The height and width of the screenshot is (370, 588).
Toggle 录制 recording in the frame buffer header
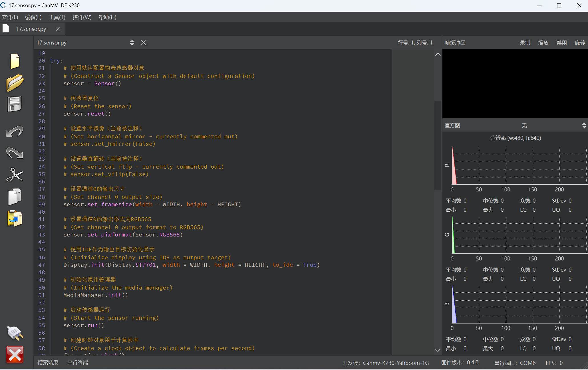point(525,43)
